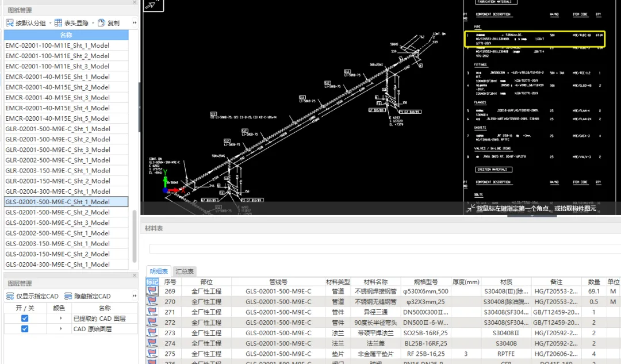Click the 复制 copy icon

tap(101, 23)
